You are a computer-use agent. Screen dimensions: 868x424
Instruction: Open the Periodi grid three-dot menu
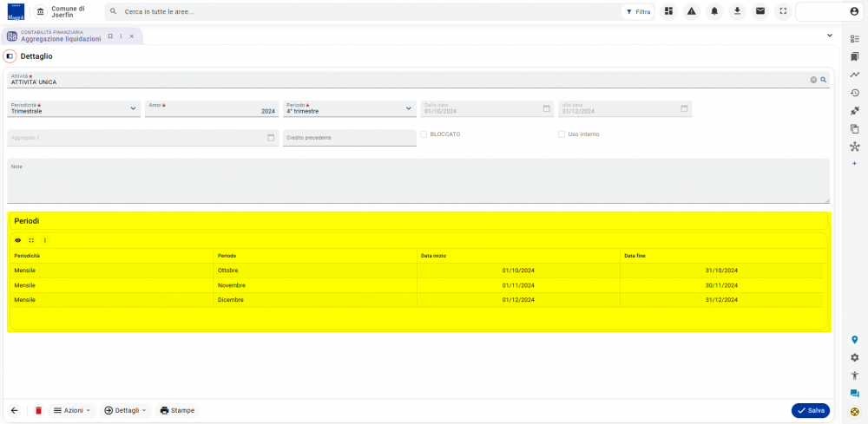click(45, 240)
